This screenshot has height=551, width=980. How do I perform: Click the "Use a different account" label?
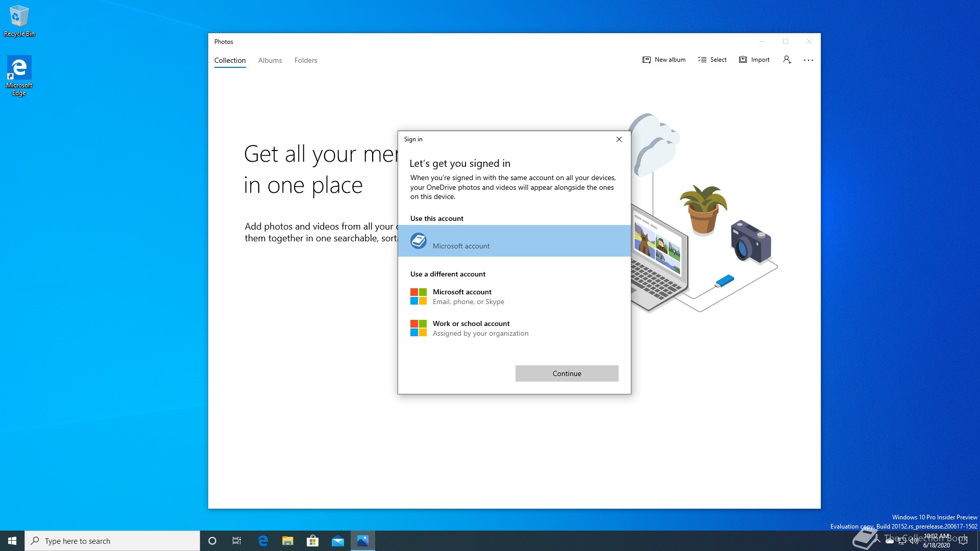[448, 274]
